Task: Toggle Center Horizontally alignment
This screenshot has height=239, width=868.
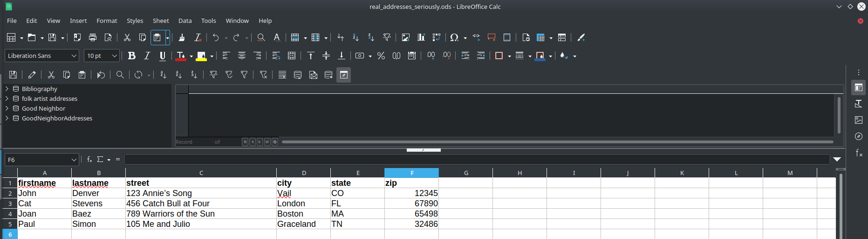Action: pos(242,56)
